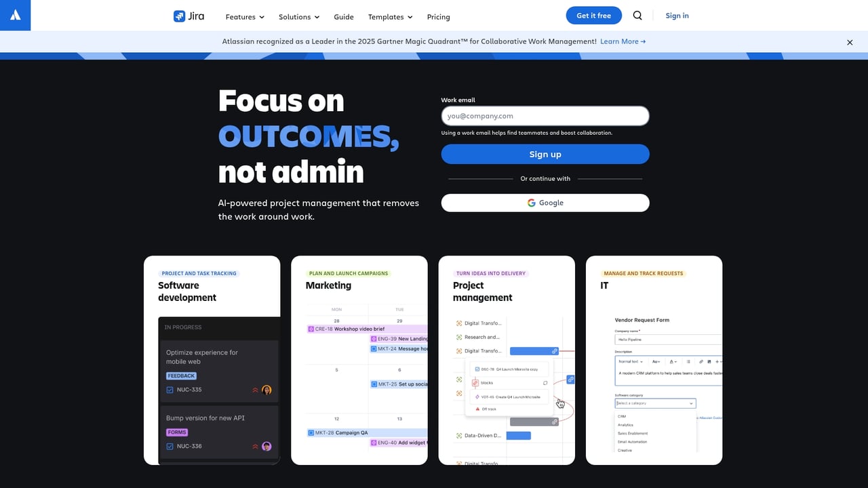Image resolution: width=868 pixels, height=488 pixels.
Task: Click the Jira logo in the navbar
Action: click(x=188, y=16)
